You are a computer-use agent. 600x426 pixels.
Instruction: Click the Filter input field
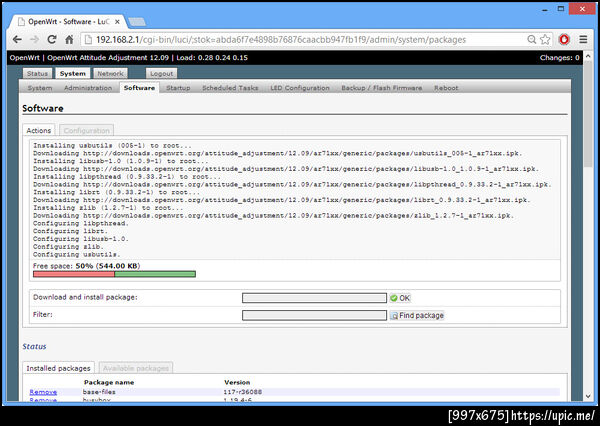[x=314, y=315]
